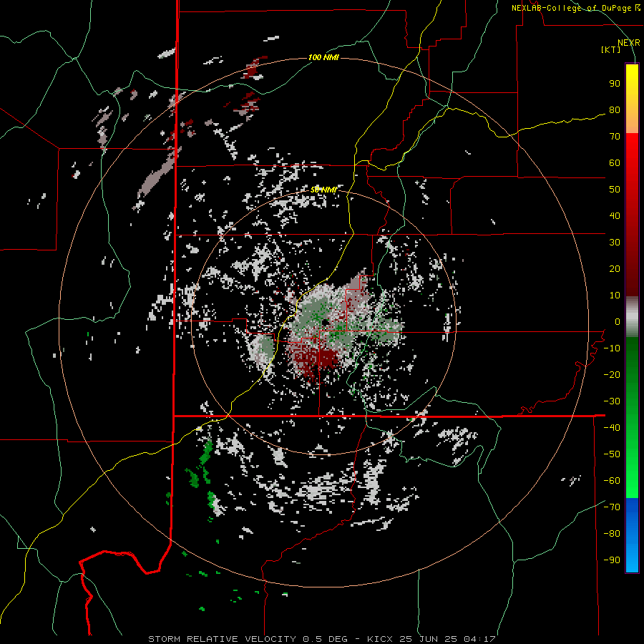Viewport: 644px width, 644px height.
Task: Click the 30 value on the velocity scale
Action: click(x=615, y=243)
